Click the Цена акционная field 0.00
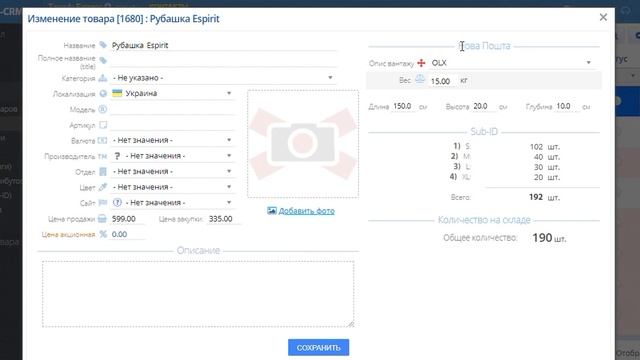 127,235
